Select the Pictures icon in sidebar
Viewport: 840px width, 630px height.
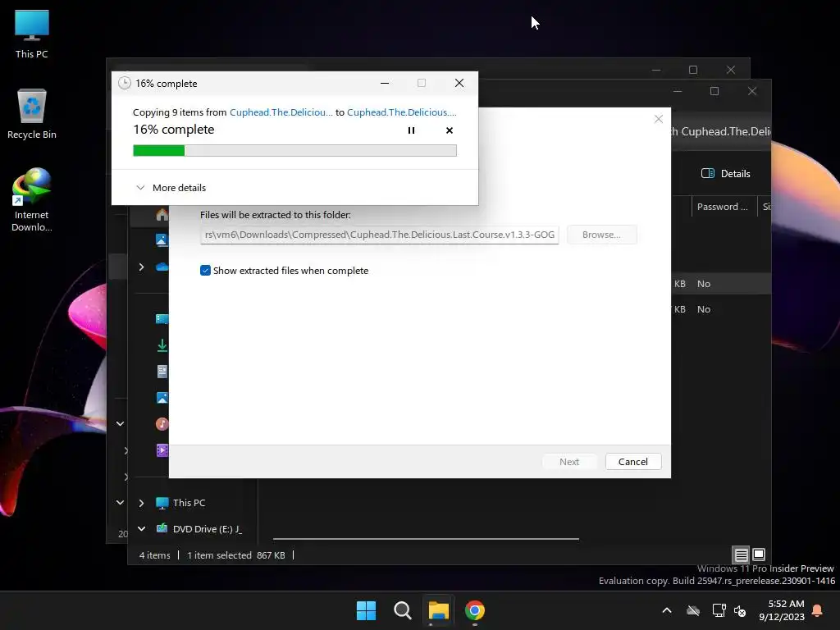tap(162, 398)
